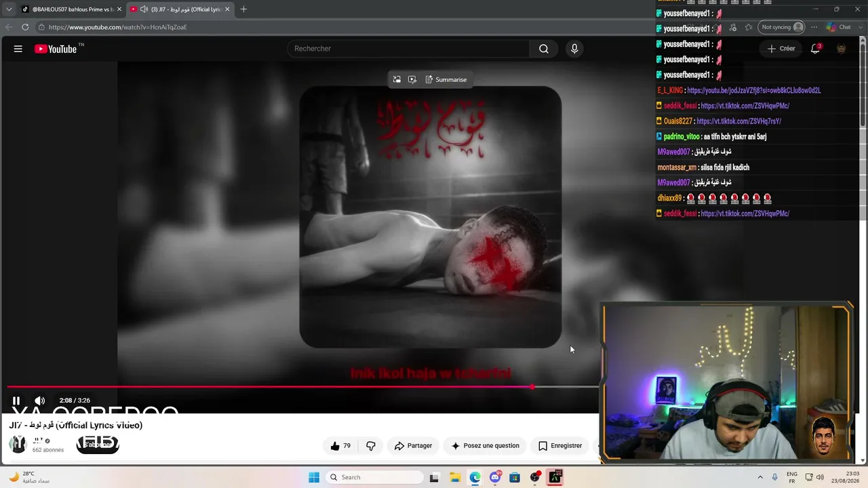The width and height of the screenshot is (868, 488).
Task: Click the YouTube search magnifier button
Action: 544,49
